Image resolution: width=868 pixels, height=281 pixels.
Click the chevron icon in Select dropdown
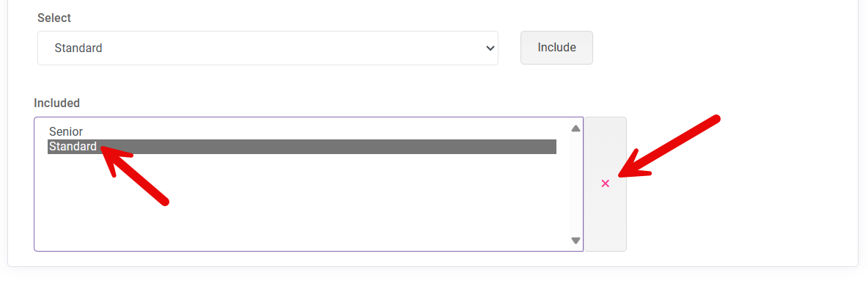(x=490, y=48)
